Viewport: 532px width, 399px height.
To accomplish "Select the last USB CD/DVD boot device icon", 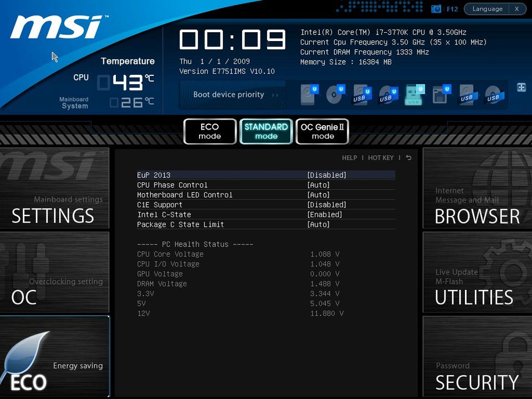I will [x=494, y=94].
